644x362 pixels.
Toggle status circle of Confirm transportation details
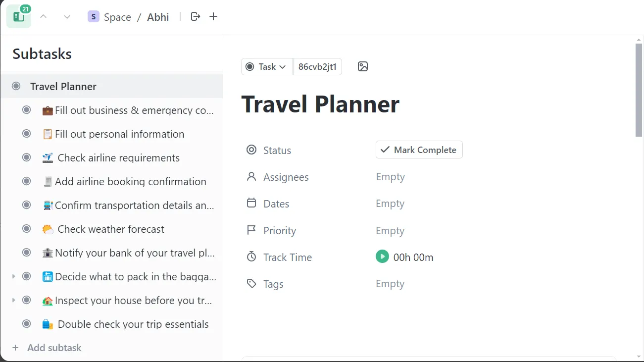(27, 205)
